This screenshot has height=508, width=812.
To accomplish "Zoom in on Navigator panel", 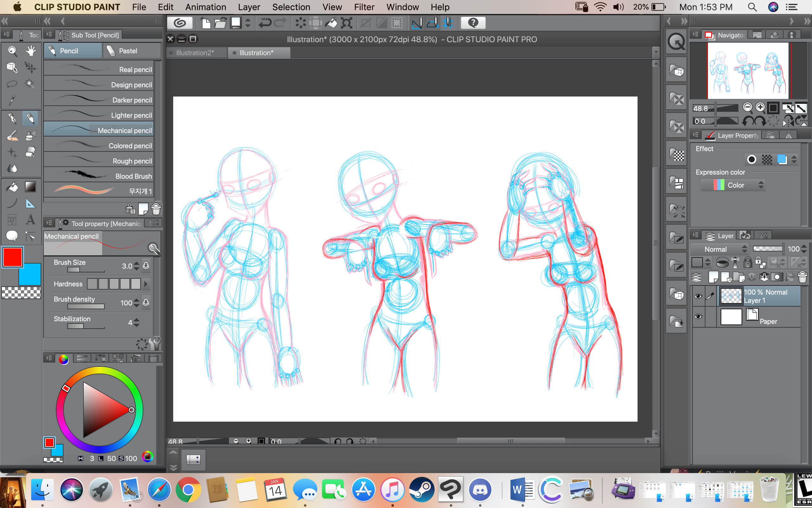I will coord(760,108).
